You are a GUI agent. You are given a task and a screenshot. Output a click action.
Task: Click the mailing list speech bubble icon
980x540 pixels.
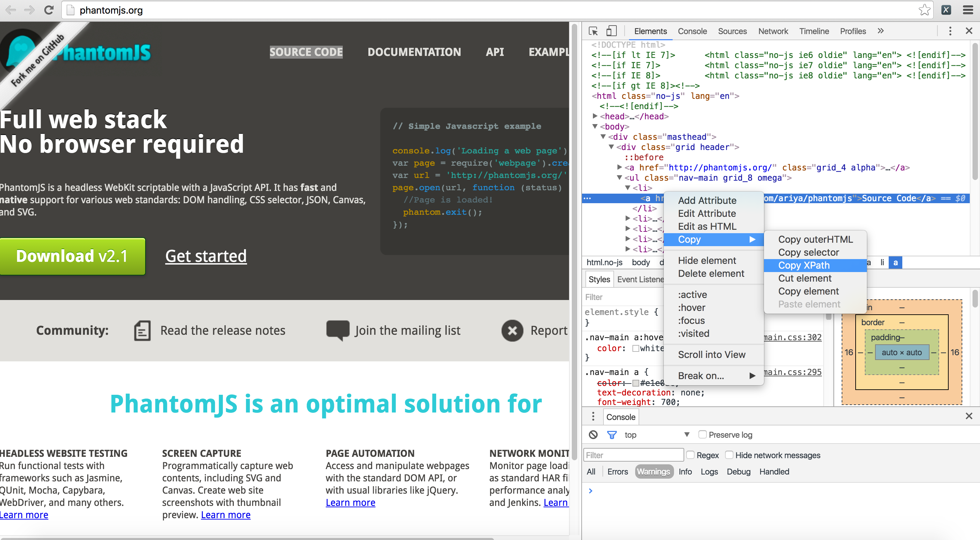click(338, 330)
